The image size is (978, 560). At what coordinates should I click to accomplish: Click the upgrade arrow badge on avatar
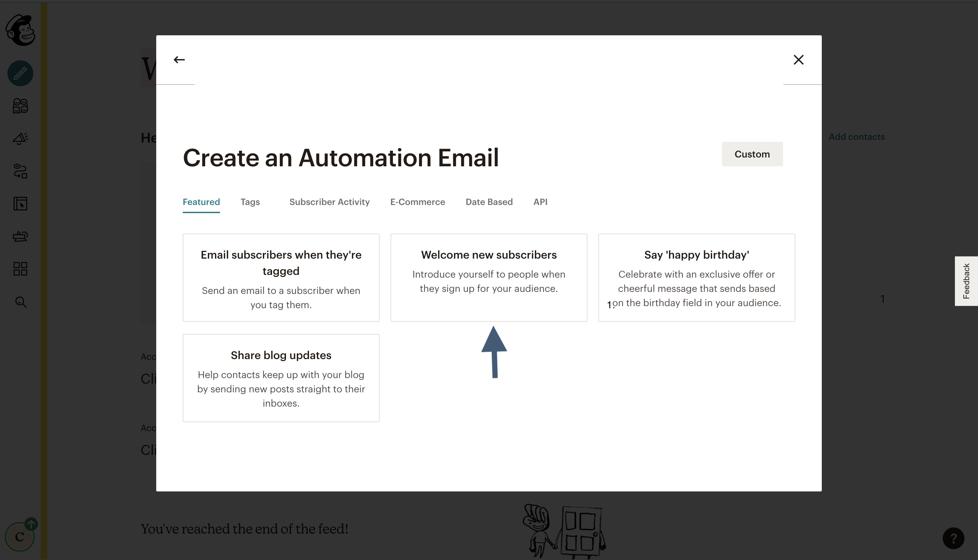31,523
